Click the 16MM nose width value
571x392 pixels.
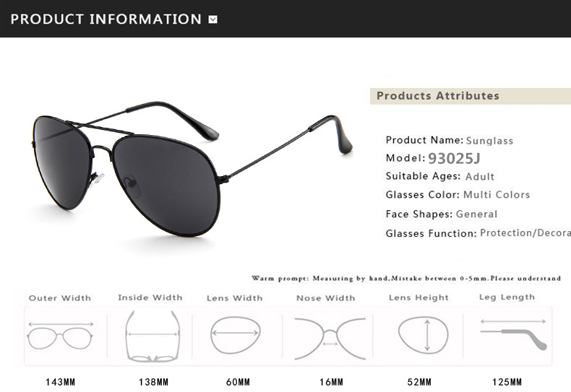tap(332, 382)
